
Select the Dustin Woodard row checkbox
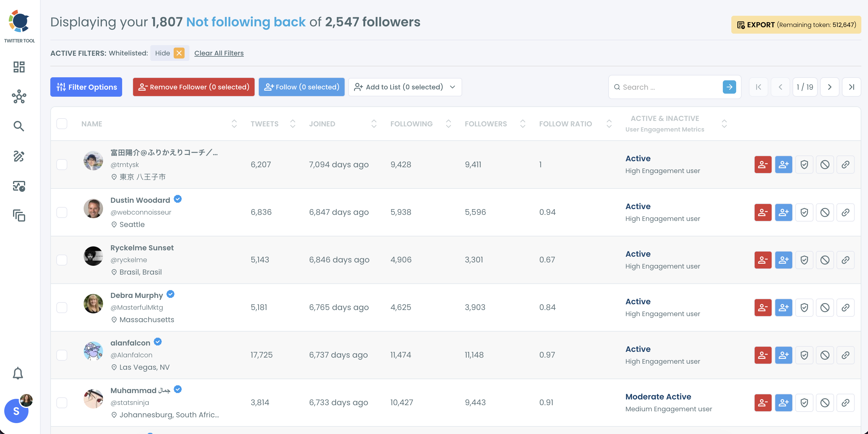tap(62, 212)
